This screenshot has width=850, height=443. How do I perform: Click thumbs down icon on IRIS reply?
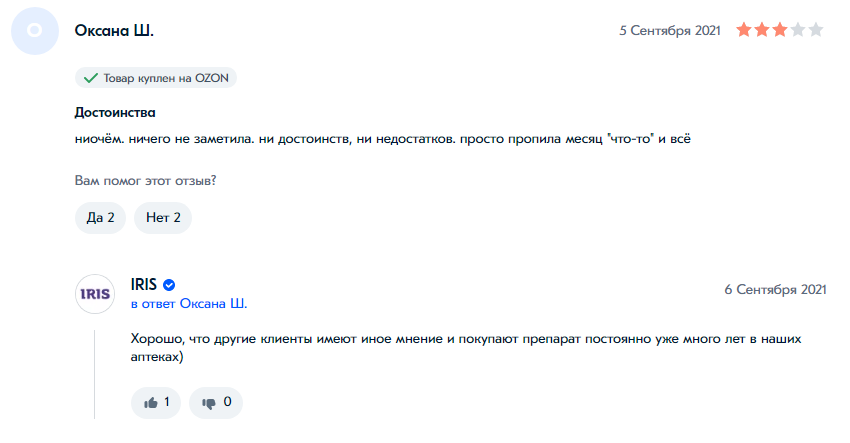209,402
